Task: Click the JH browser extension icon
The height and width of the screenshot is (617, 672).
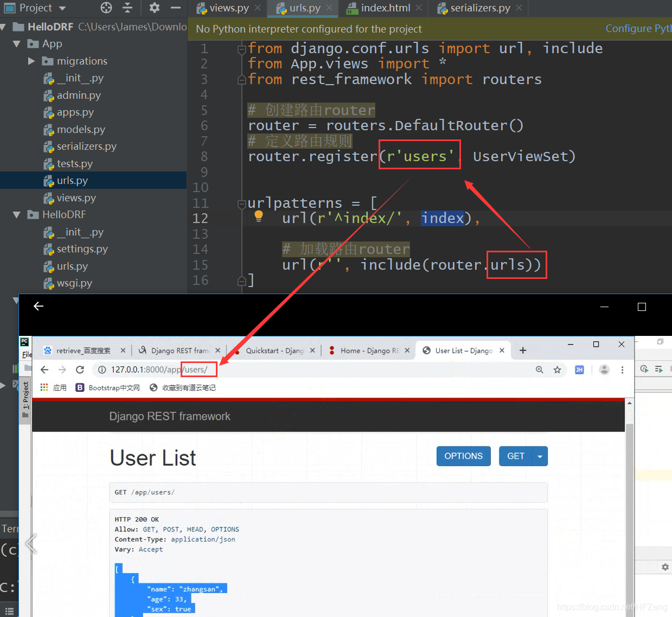Action: [x=579, y=370]
